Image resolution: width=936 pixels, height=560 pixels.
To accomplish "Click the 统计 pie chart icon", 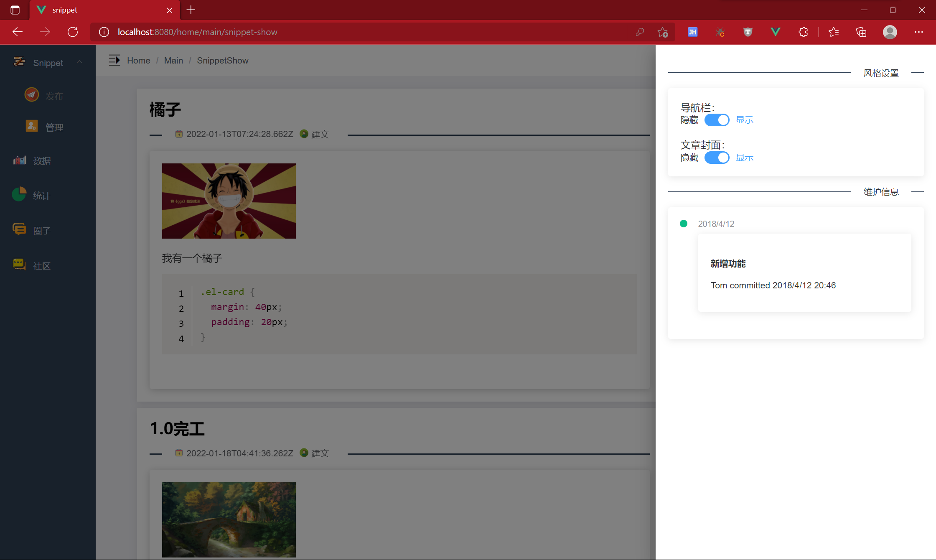I will click(19, 194).
